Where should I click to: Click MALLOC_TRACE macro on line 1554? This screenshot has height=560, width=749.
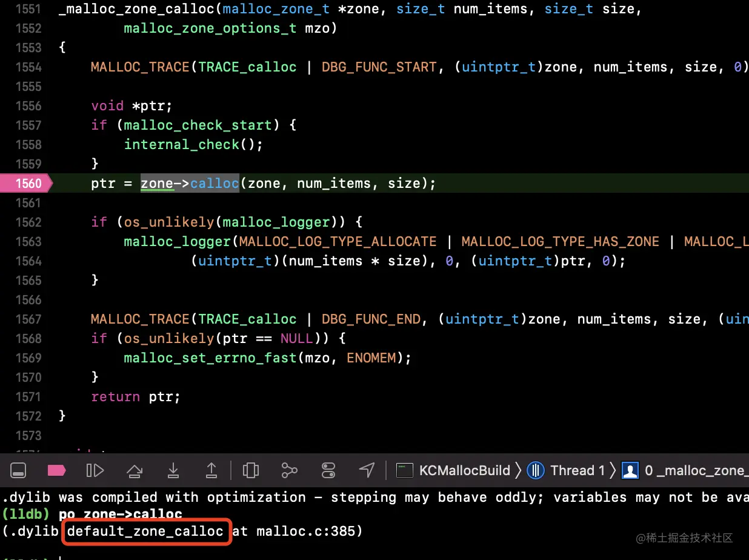140,67
